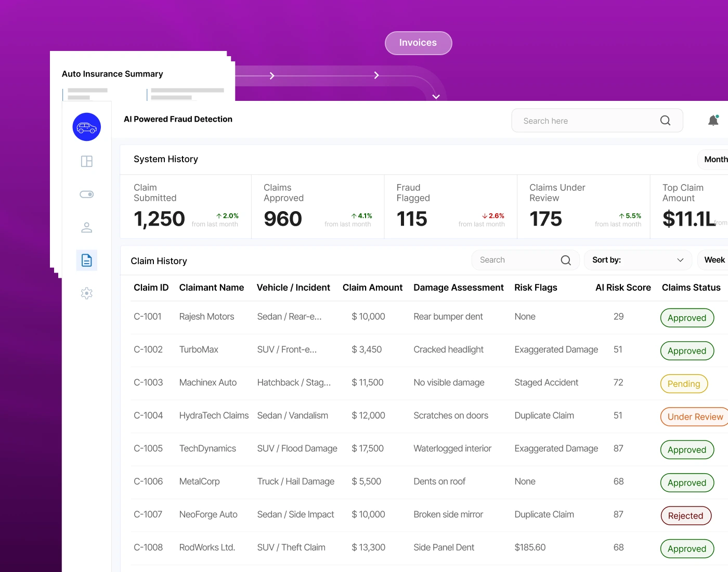Open the Month period dropdown
This screenshot has width=728, height=572.
(713, 160)
